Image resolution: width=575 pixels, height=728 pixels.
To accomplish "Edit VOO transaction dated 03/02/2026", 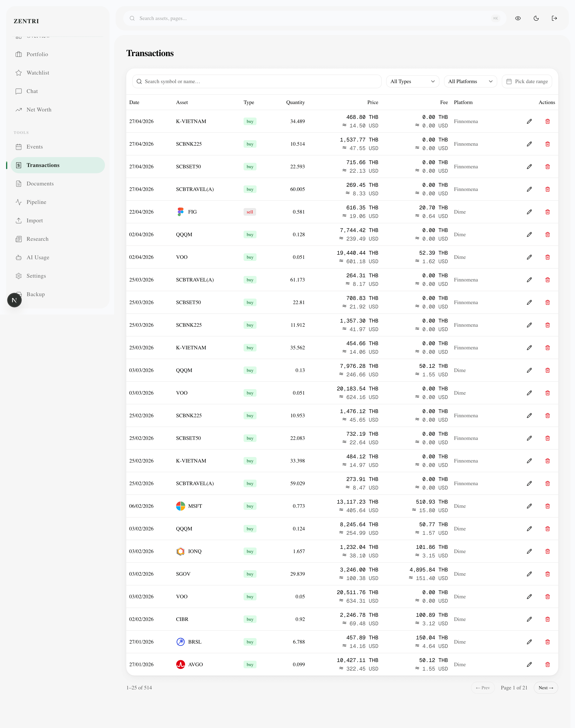I will click(x=529, y=597).
